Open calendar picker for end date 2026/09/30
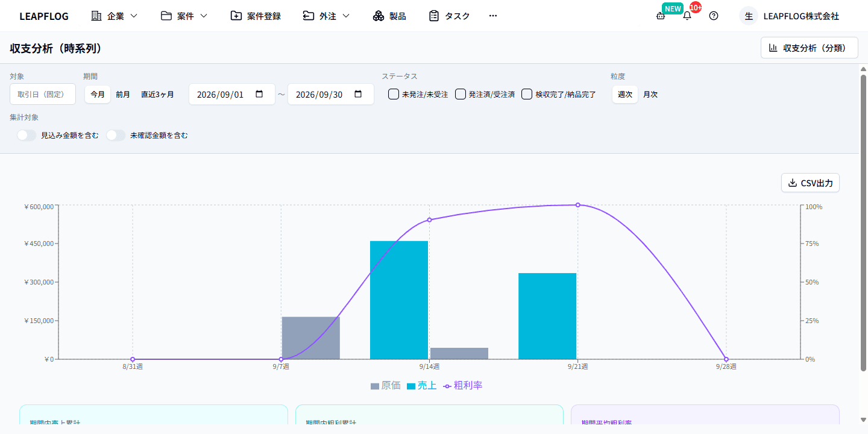868x434 pixels. [x=359, y=94]
